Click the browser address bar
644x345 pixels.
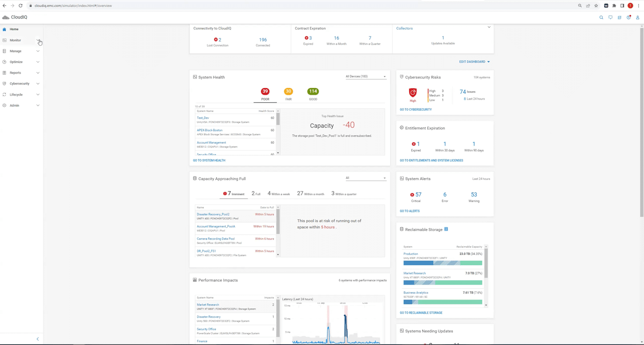(x=301, y=6)
